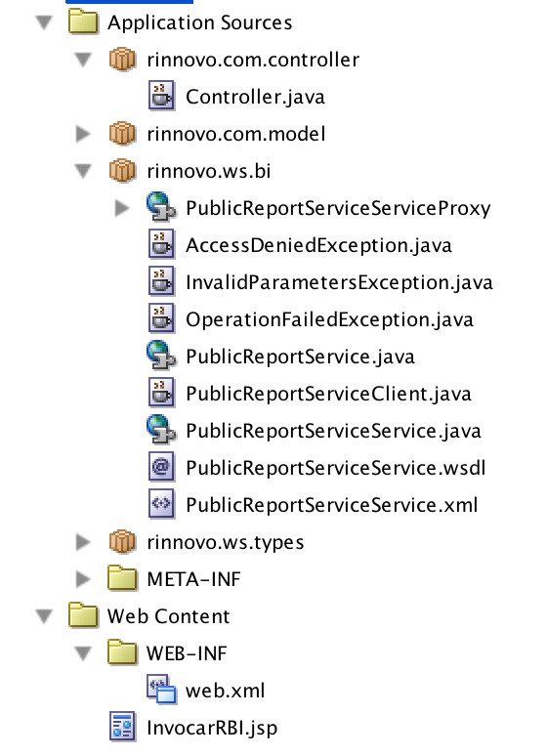The width and height of the screenshot is (547, 756).
Task: Collapse the Application Sources folder
Action: click(x=44, y=22)
